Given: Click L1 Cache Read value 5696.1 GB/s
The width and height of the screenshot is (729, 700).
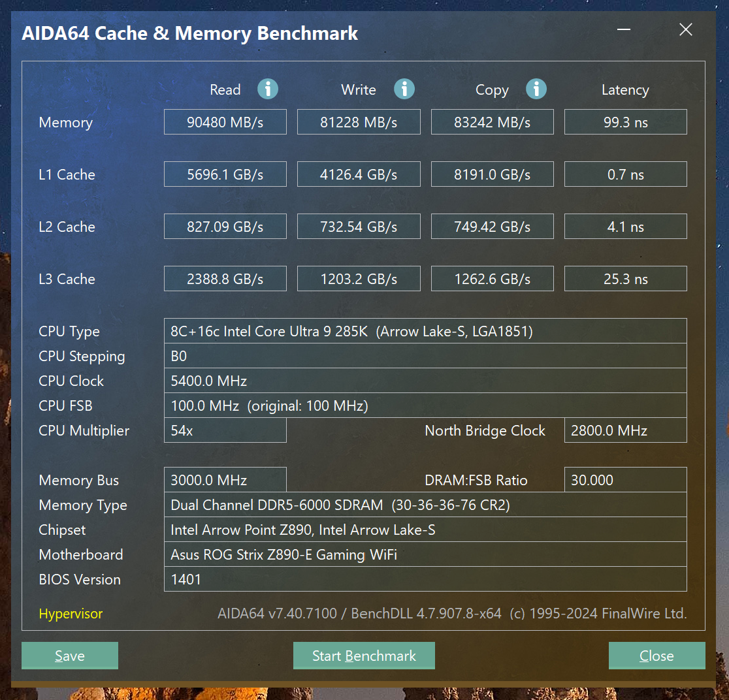Looking at the screenshot, I should [x=225, y=174].
